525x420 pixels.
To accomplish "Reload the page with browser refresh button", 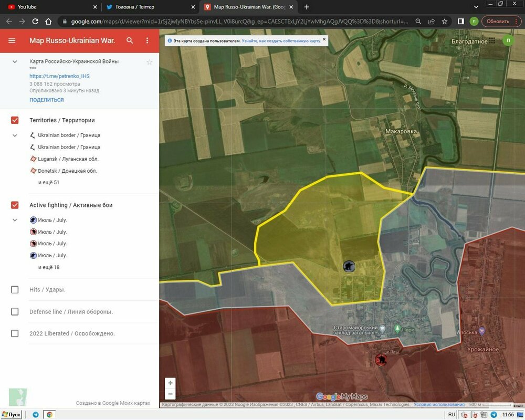I will point(35,22).
